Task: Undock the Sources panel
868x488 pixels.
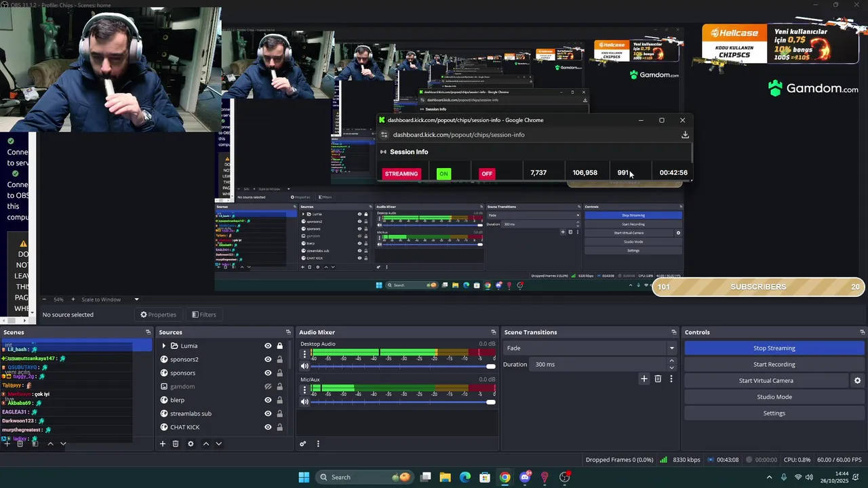Action: coord(288,332)
